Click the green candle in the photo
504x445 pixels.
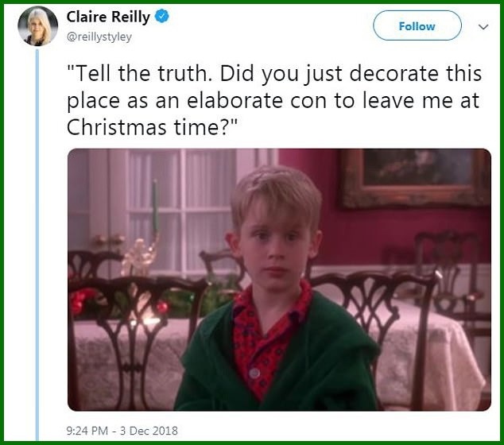point(155,207)
